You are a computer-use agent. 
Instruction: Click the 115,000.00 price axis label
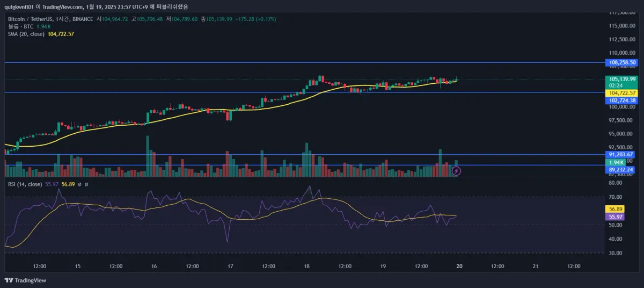[621, 25]
